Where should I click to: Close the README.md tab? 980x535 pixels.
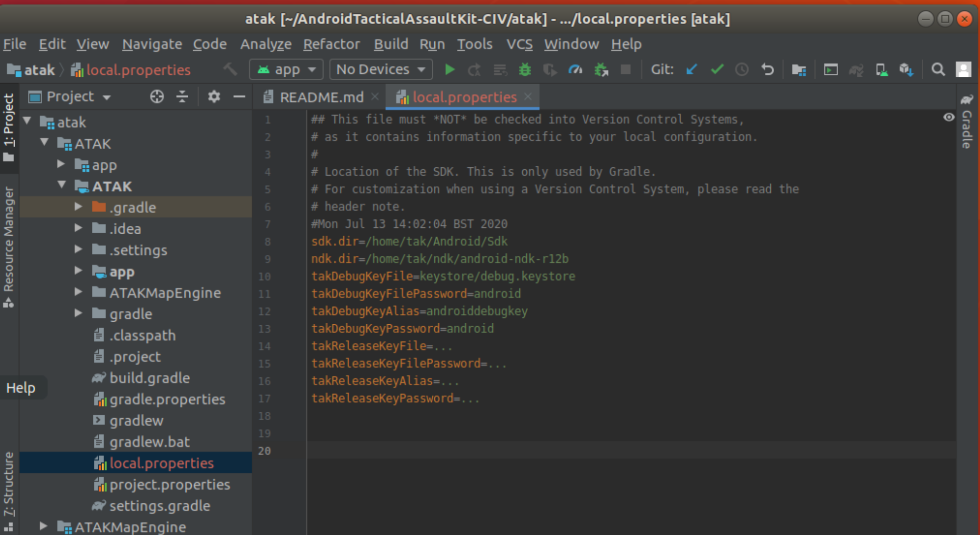[375, 96]
